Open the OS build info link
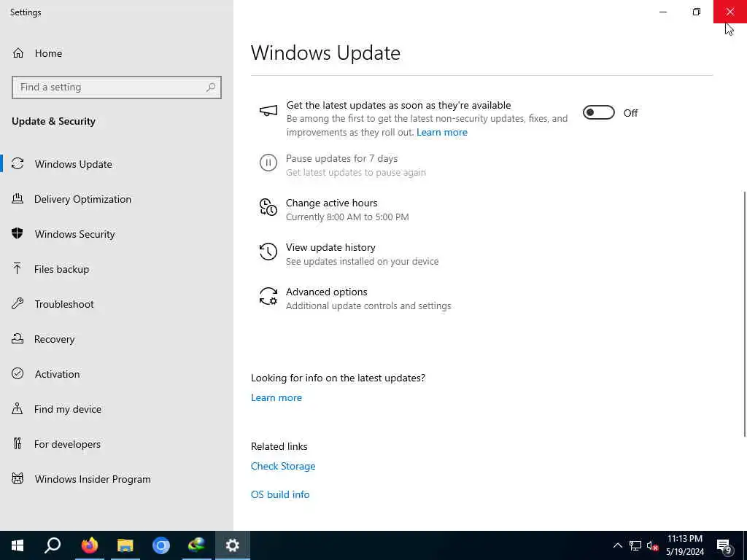747x560 pixels. [x=280, y=494]
